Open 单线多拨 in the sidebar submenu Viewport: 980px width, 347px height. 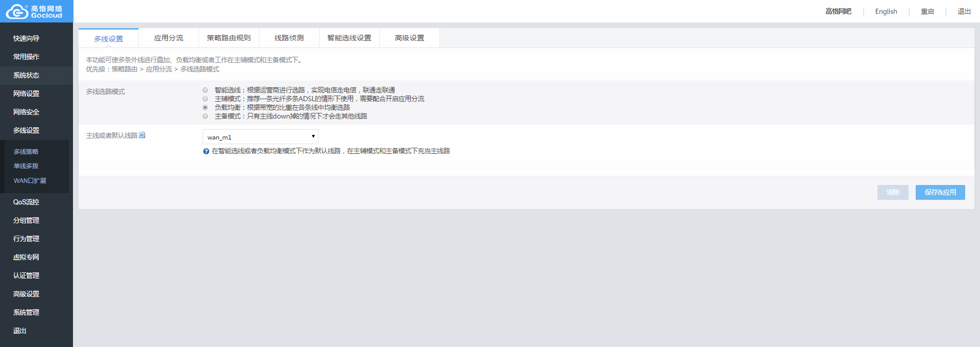coord(26,166)
